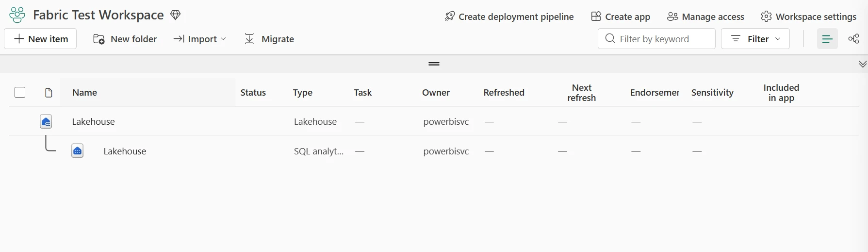Screen dimensions: 868x252
Task: Click the Migrate button
Action: [x=269, y=39]
